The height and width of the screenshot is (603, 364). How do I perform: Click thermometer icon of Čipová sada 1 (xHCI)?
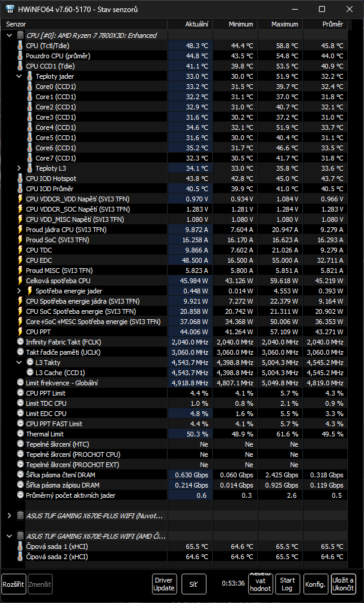pos(20,546)
